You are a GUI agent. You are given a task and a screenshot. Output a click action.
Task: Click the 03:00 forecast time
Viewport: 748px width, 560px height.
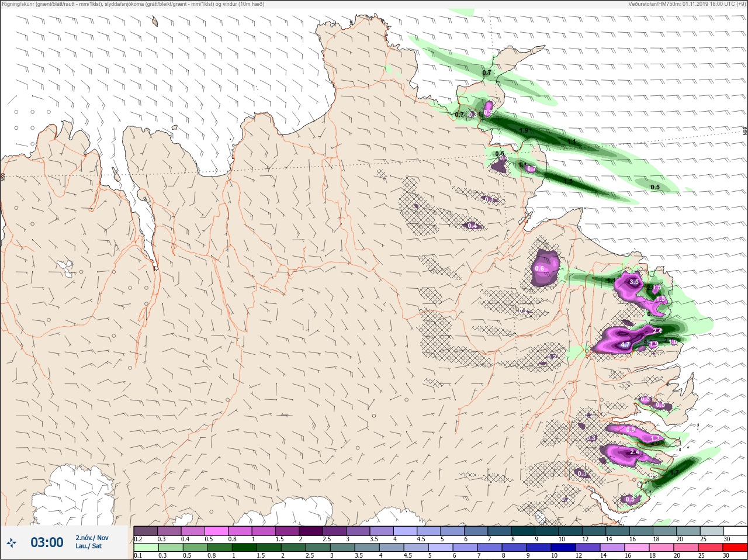pyautogui.click(x=47, y=542)
